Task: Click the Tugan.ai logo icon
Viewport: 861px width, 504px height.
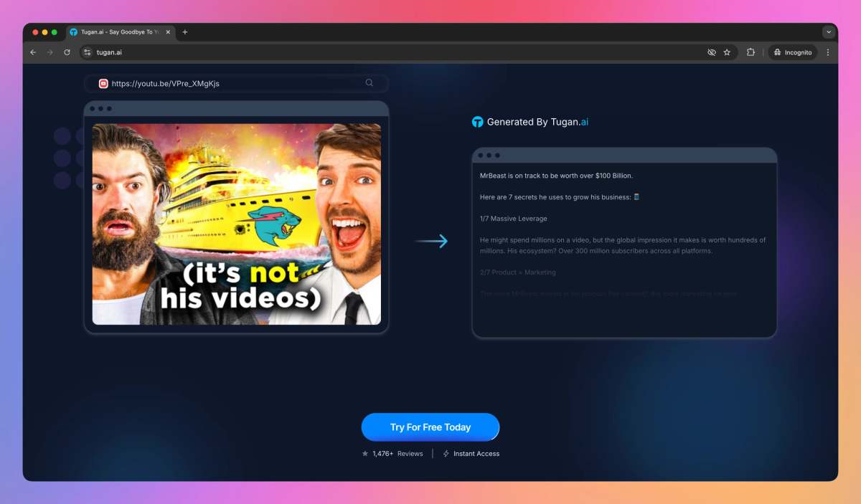Action: tap(477, 122)
